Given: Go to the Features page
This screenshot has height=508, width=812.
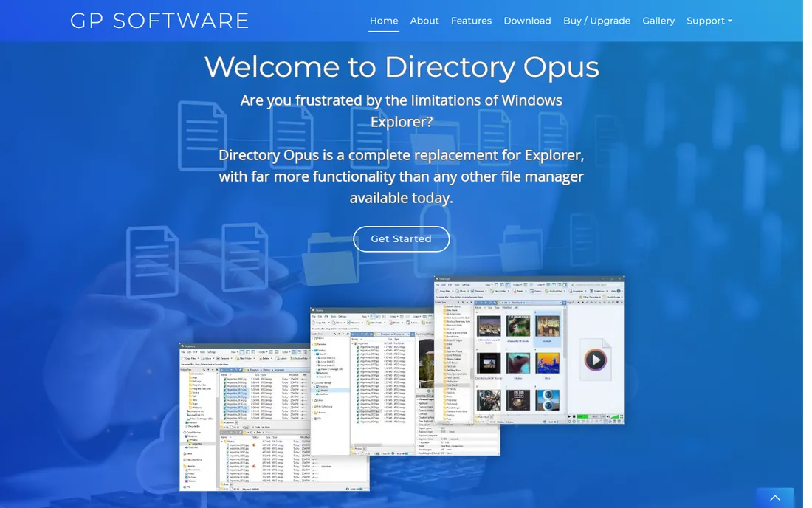Looking at the screenshot, I should point(471,21).
